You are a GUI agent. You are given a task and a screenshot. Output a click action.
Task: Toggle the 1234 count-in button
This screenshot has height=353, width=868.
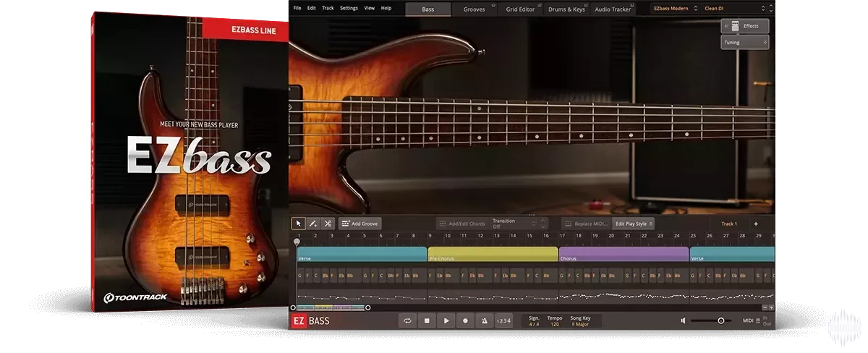[x=503, y=320]
